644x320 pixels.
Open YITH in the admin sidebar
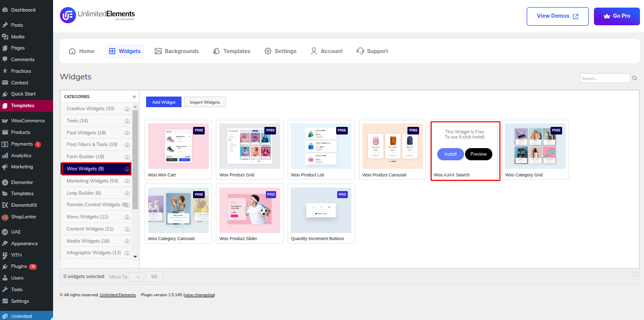click(x=26, y=255)
